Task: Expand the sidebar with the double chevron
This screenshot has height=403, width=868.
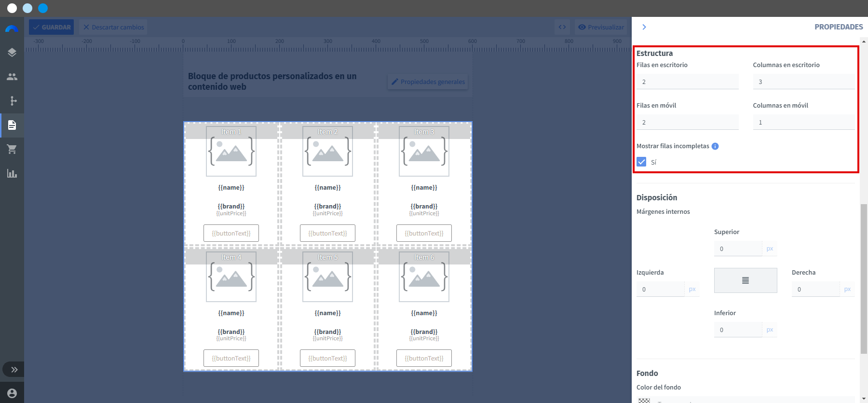Action: click(14, 370)
